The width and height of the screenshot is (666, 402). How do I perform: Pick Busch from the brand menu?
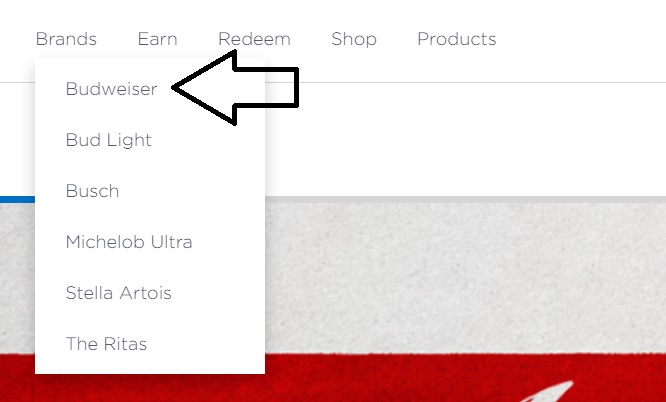(x=93, y=191)
